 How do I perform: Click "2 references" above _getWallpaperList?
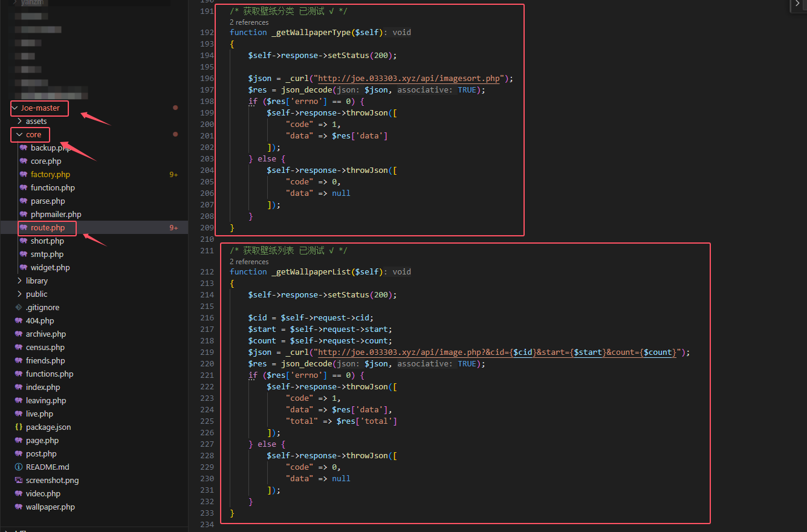pyautogui.click(x=249, y=262)
